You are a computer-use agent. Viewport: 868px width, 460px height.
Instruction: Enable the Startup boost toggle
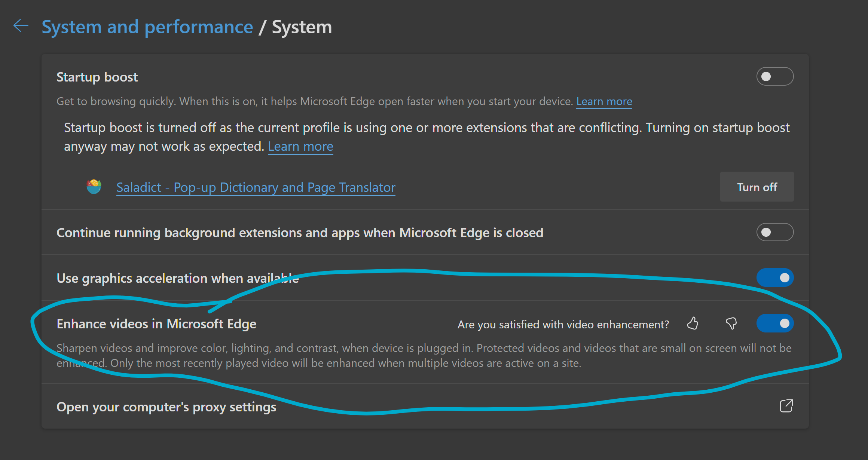pyautogui.click(x=774, y=77)
